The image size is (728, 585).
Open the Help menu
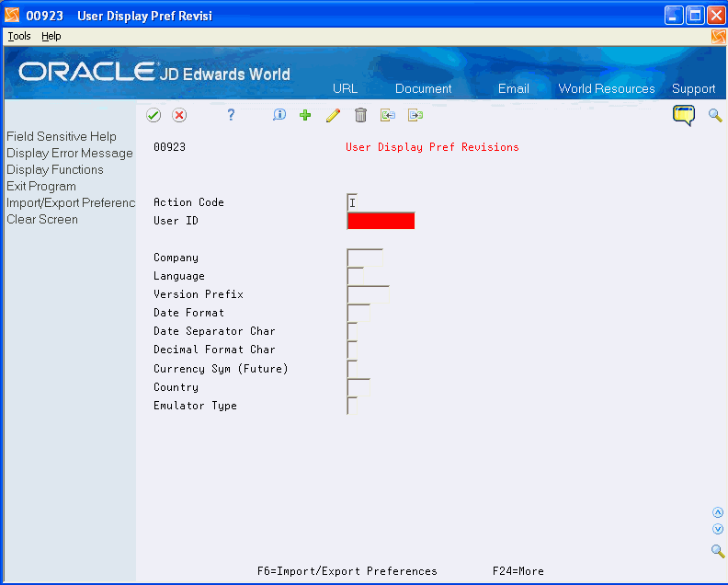pos(51,36)
